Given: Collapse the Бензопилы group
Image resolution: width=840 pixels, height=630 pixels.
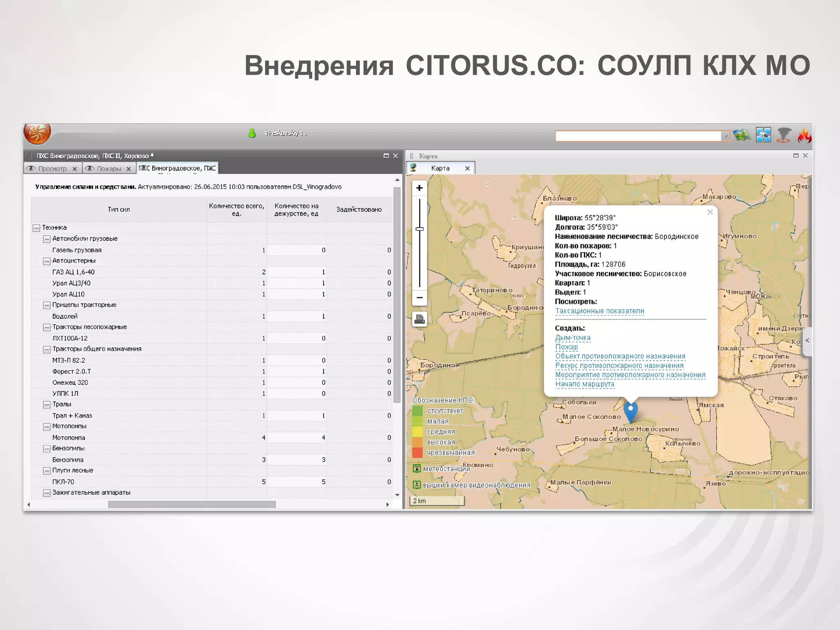Looking at the screenshot, I should tap(47, 449).
